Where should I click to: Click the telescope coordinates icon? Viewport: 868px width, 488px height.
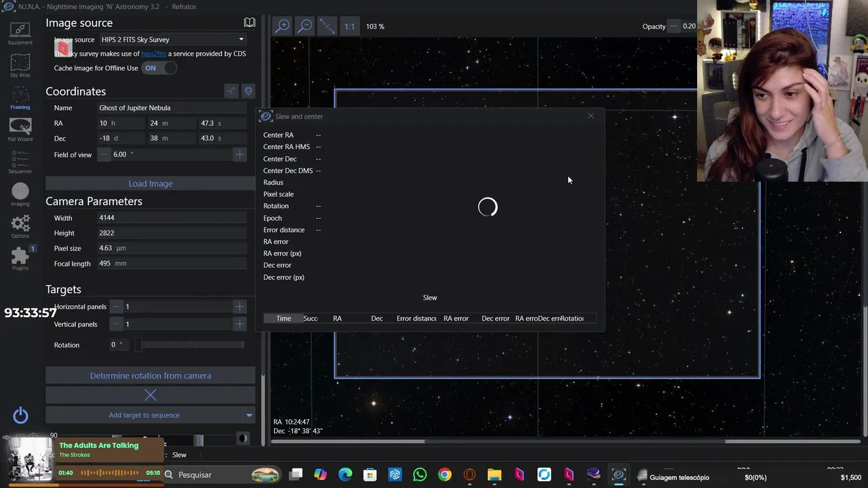(x=231, y=91)
